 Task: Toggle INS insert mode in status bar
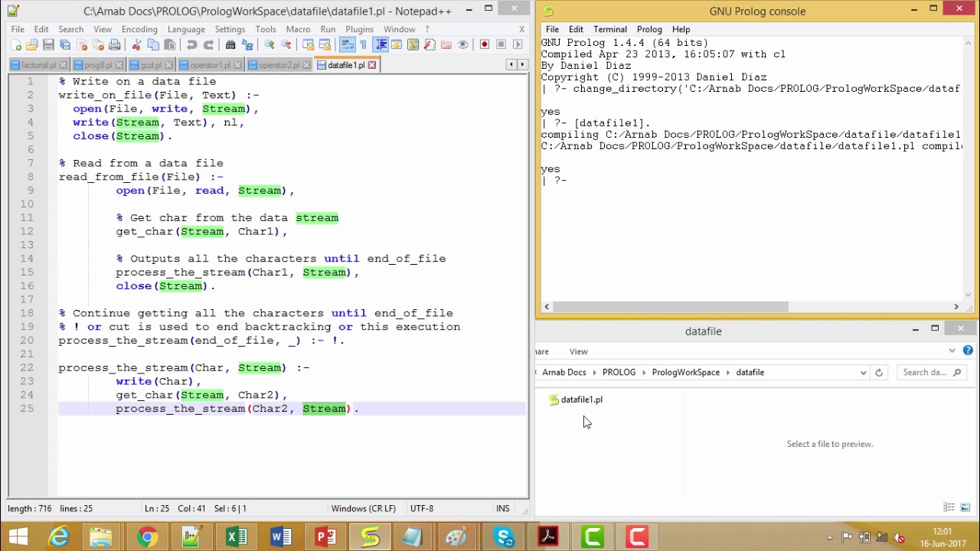[x=502, y=508]
